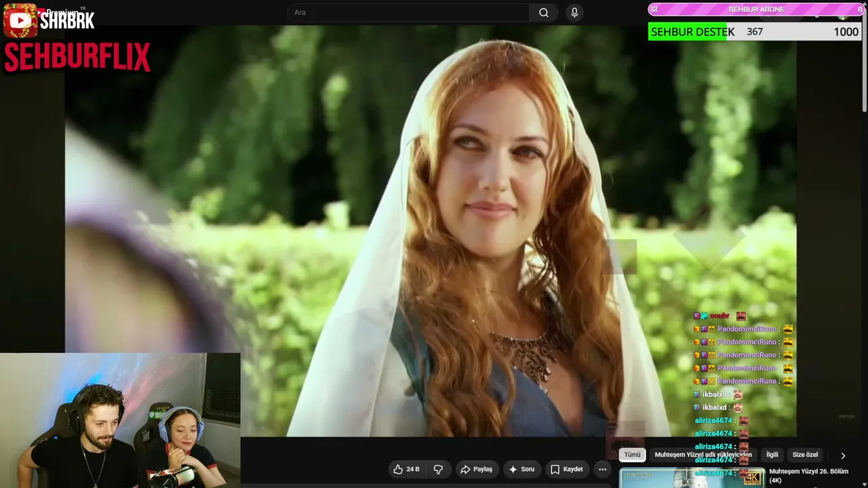The image size is (868, 488).
Task: Click the page's vertical scrollbar thumb
Action: [x=864, y=60]
